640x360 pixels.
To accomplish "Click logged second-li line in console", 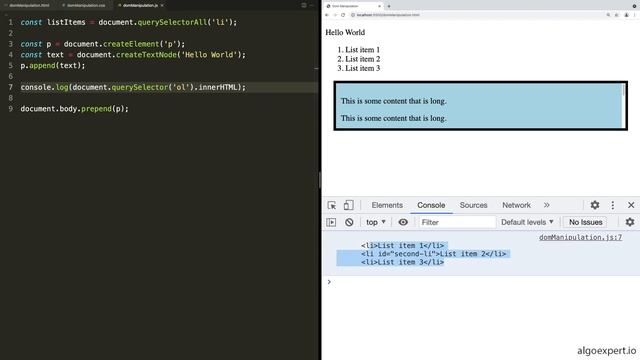I will click(433, 254).
